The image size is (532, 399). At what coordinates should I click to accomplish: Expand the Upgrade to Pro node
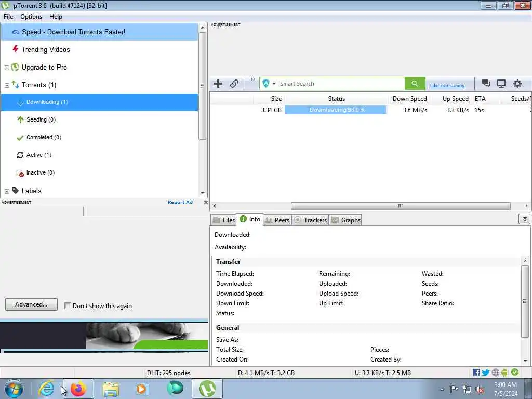click(7, 68)
